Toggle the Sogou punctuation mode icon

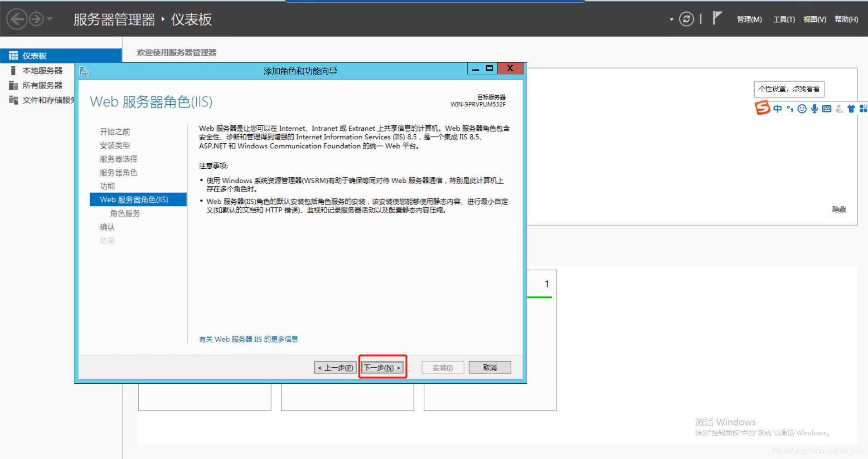pyautogui.click(x=790, y=108)
